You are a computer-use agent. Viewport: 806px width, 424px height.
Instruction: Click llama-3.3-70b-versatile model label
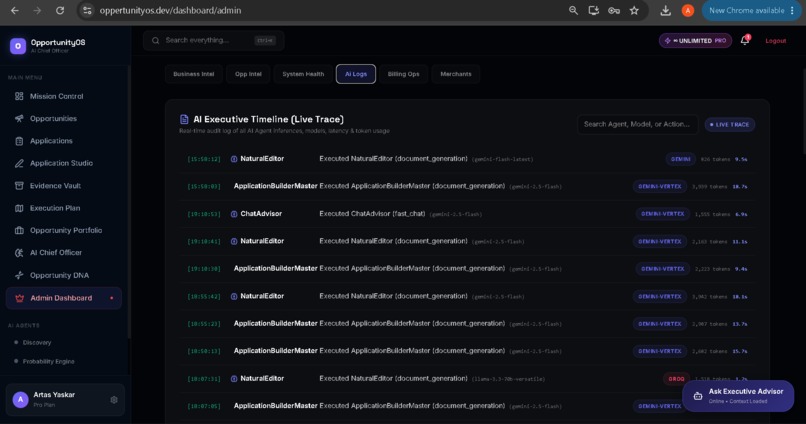click(508, 379)
